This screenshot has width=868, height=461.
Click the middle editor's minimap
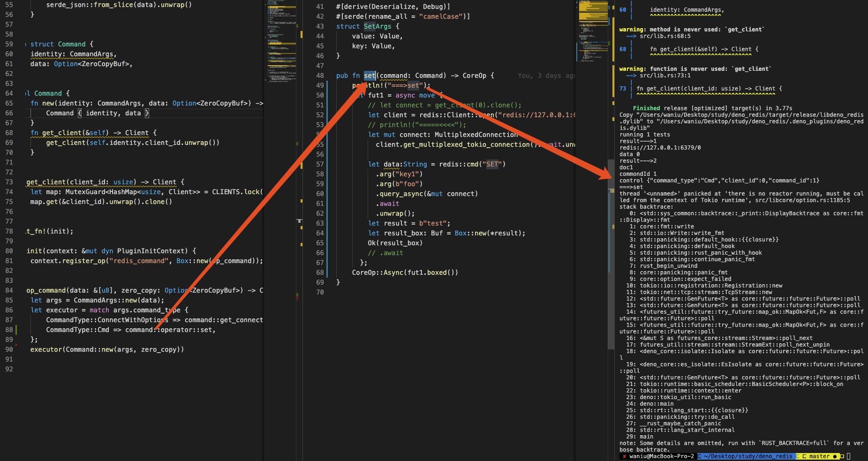593,31
